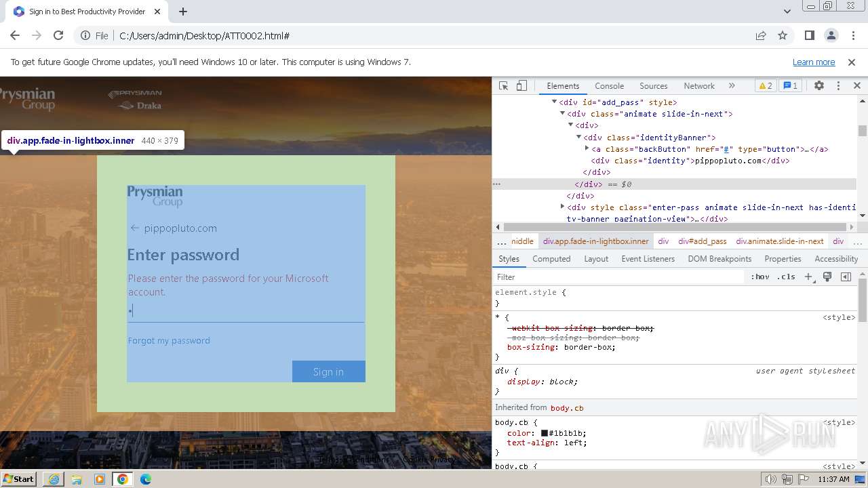Click the issues count badge
Screen dimensions: 868x488
(x=790, y=86)
